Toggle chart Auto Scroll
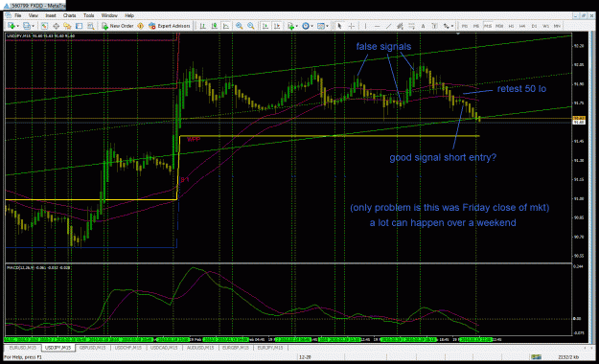Viewport: 599px width, 364px height. click(x=265, y=26)
